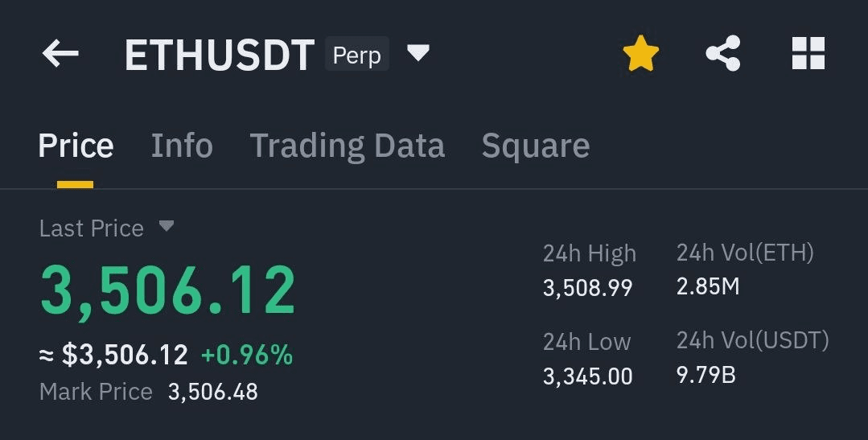Viewport: 868px width, 440px height.
Task: Click the 24h Low value 3,345.00
Action: coord(587,376)
